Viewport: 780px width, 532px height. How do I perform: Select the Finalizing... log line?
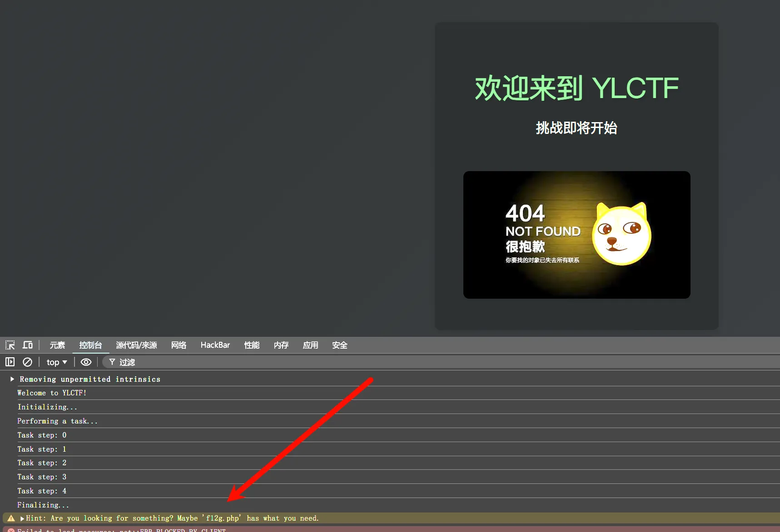click(x=43, y=505)
